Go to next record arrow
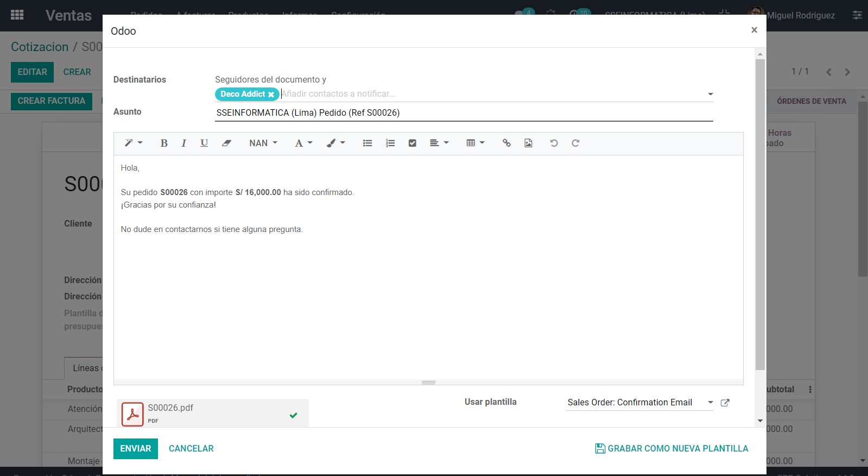The height and width of the screenshot is (476, 868). [x=847, y=72]
